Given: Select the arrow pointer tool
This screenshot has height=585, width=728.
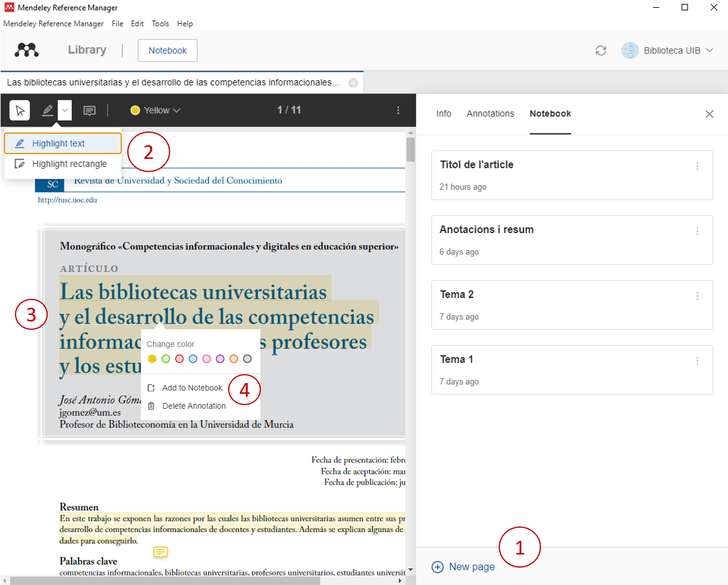Looking at the screenshot, I should [20, 110].
